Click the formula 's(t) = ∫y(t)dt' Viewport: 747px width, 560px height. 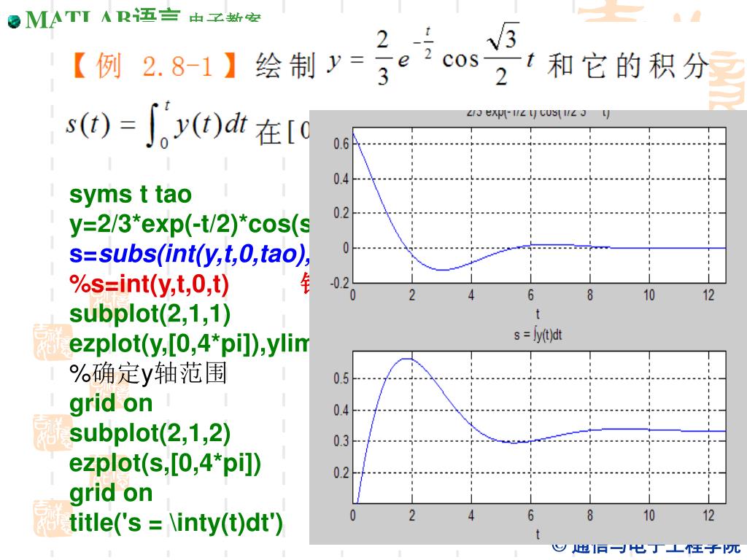tap(156, 124)
